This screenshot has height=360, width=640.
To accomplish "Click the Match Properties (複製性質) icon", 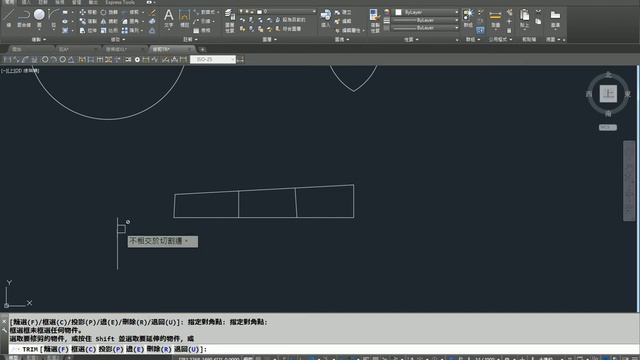I will tap(375, 20).
